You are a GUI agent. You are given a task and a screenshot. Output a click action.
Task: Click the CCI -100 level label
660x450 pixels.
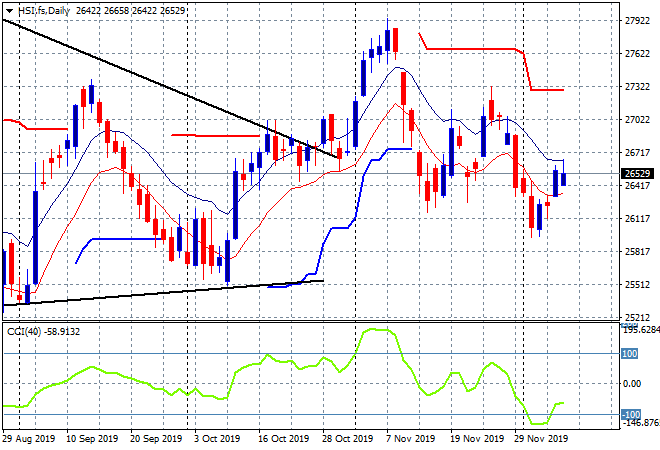point(631,414)
